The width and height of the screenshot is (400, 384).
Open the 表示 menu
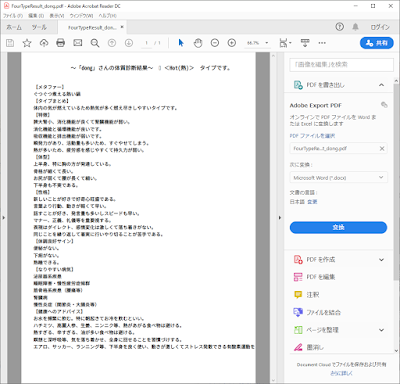(57, 16)
